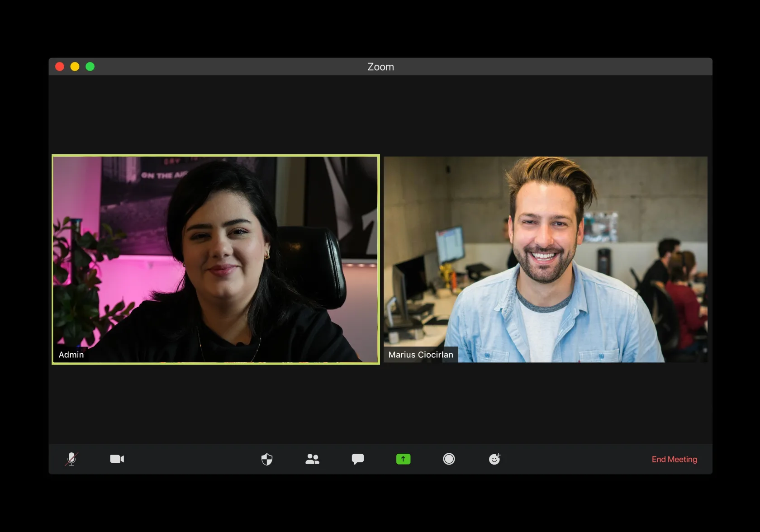Image resolution: width=760 pixels, height=532 pixels.
Task: Open the Security shield options
Action: pos(267,459)
